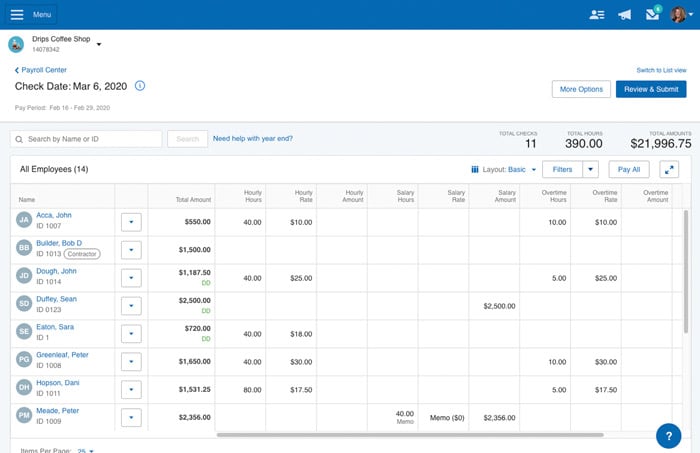Viewport: 700px width, 453px height.
Task: Click the magnifier icon in search box
Action: 19,139
